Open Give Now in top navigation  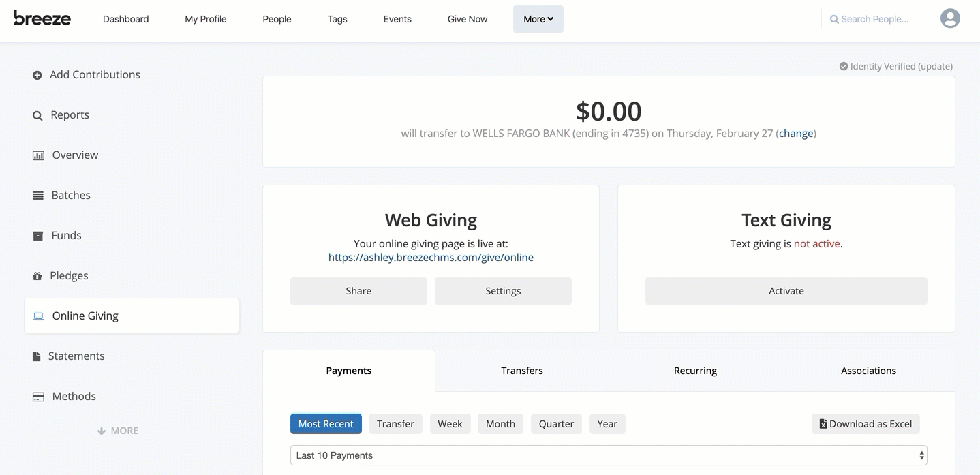click(468, 19)
